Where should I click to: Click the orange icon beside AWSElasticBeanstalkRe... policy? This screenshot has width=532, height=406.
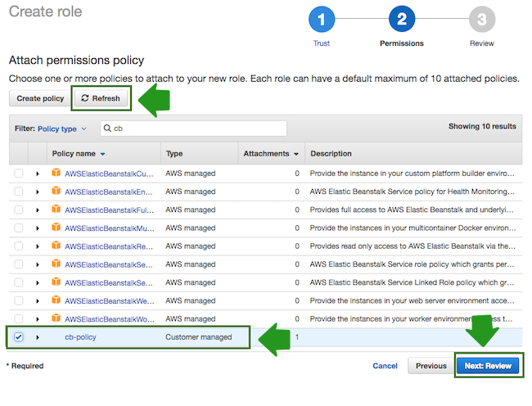(56, 246)
